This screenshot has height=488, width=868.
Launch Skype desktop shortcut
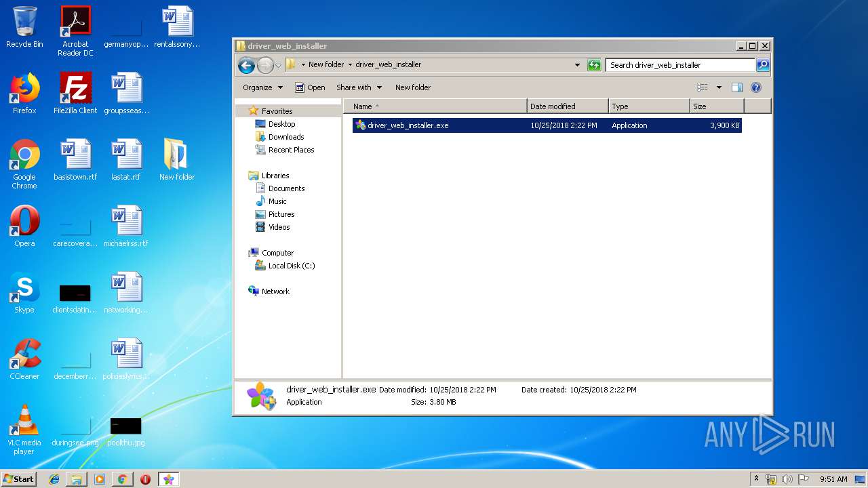(24, 293)
